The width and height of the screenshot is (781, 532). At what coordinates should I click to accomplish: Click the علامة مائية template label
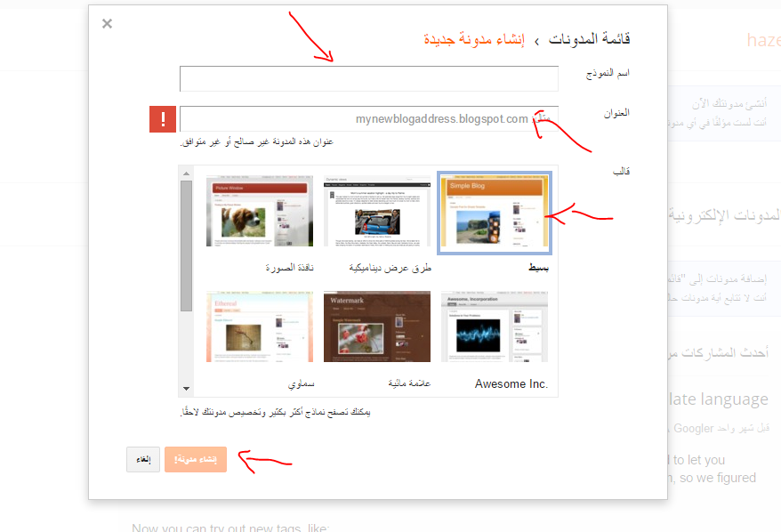pyautogui.click(x=409, y=383)
